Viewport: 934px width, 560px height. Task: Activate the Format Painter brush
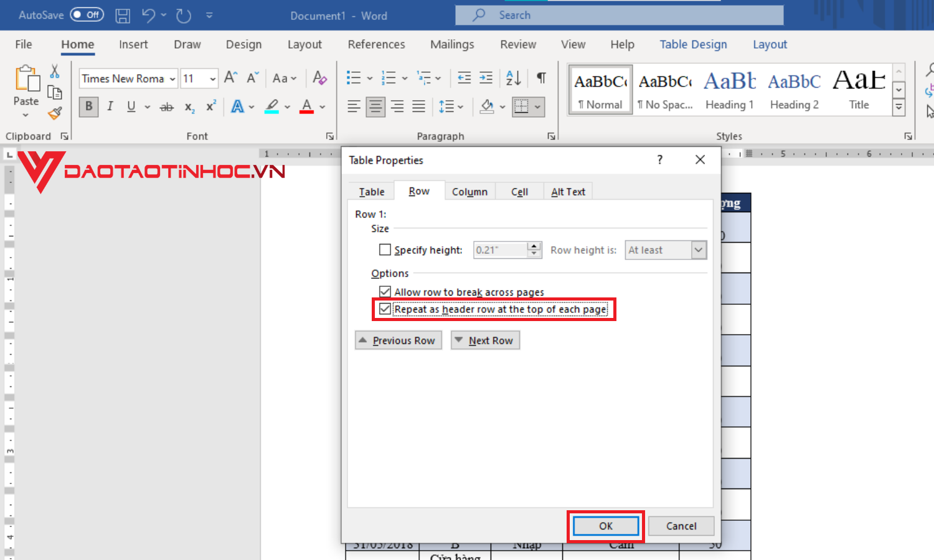tap(55, 113)
